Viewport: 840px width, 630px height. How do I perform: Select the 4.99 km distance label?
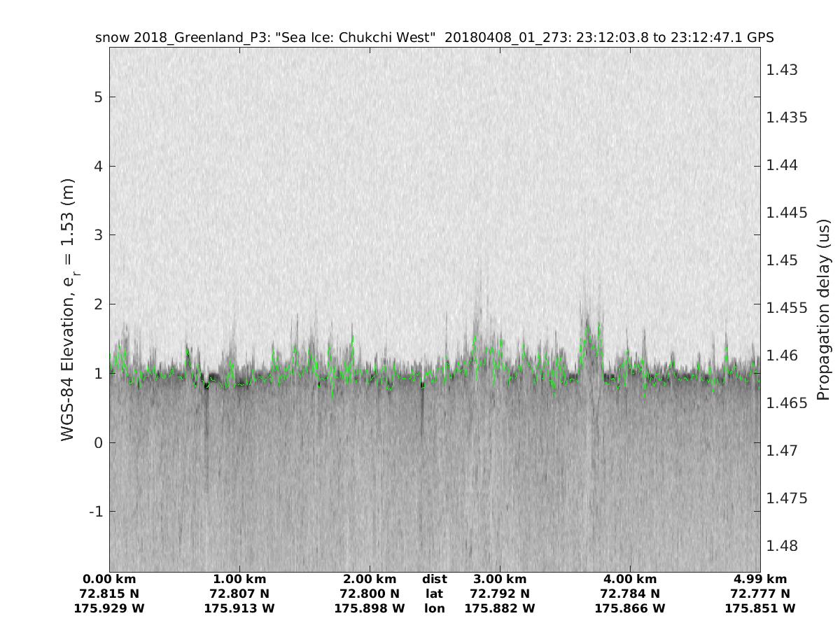[x=760, y=580]
